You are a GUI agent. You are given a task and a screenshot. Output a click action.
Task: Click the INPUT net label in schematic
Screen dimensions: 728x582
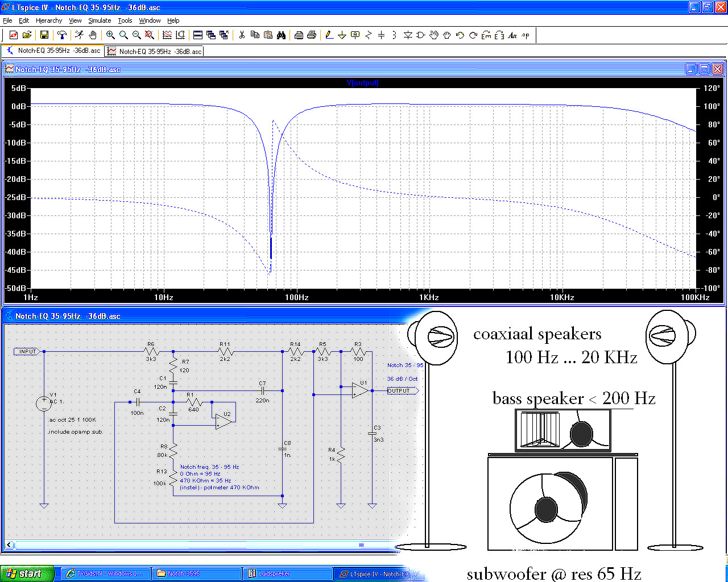click(26, 352)
